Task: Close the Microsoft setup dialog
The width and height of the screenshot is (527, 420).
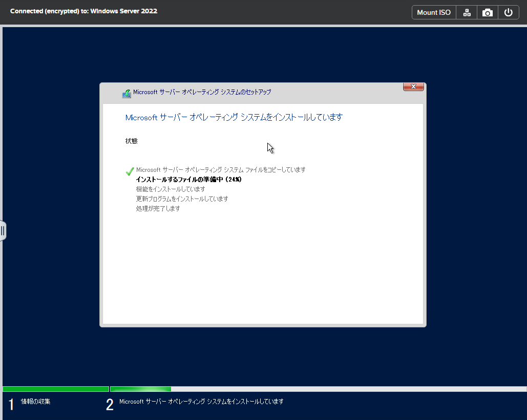Action: pos(413,86)
